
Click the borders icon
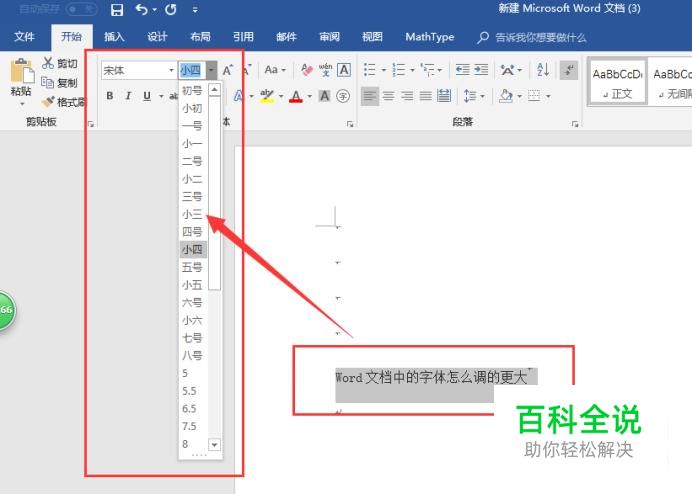click(x=534, y=96)
